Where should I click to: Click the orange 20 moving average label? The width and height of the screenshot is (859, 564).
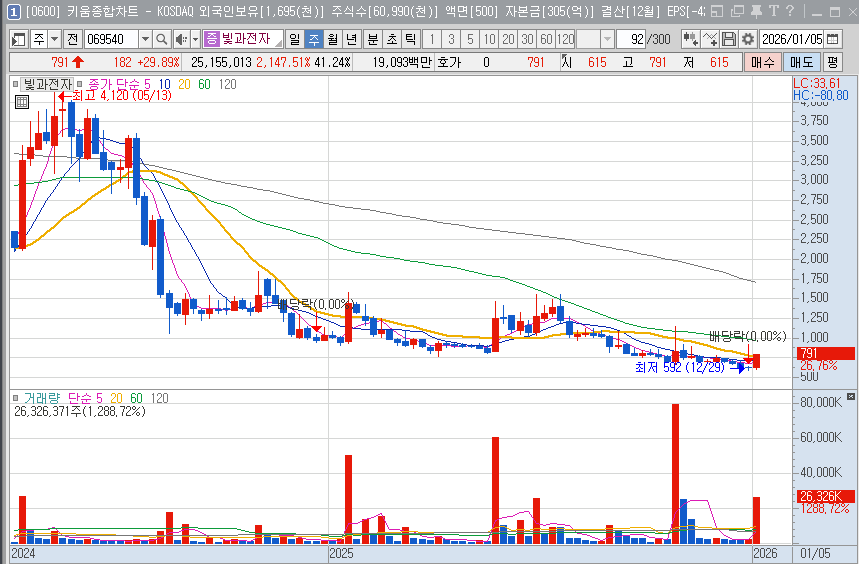pos(185,84)
